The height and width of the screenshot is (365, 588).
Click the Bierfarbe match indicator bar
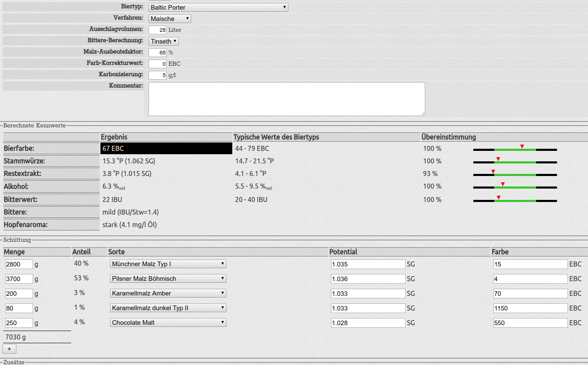515,149
